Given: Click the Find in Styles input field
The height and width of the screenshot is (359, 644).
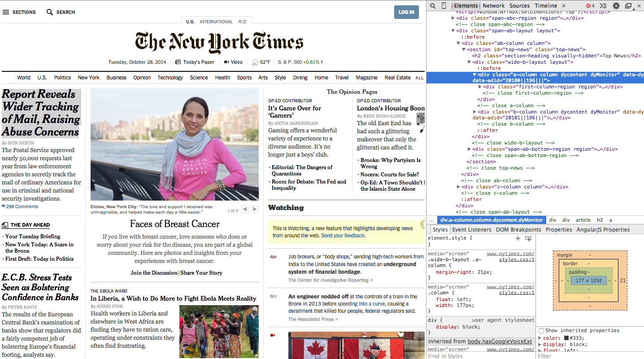Looking at the screenshot, I should 480,356.
